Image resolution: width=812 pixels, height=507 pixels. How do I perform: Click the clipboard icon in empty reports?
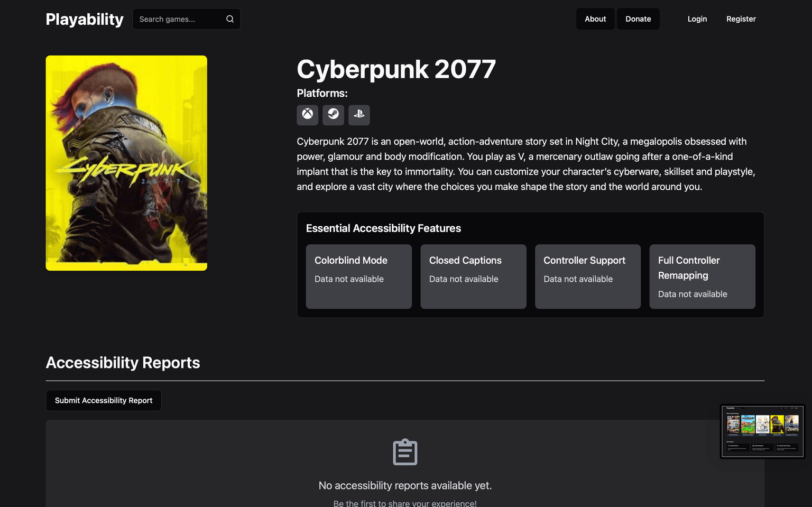coord(405,452)
